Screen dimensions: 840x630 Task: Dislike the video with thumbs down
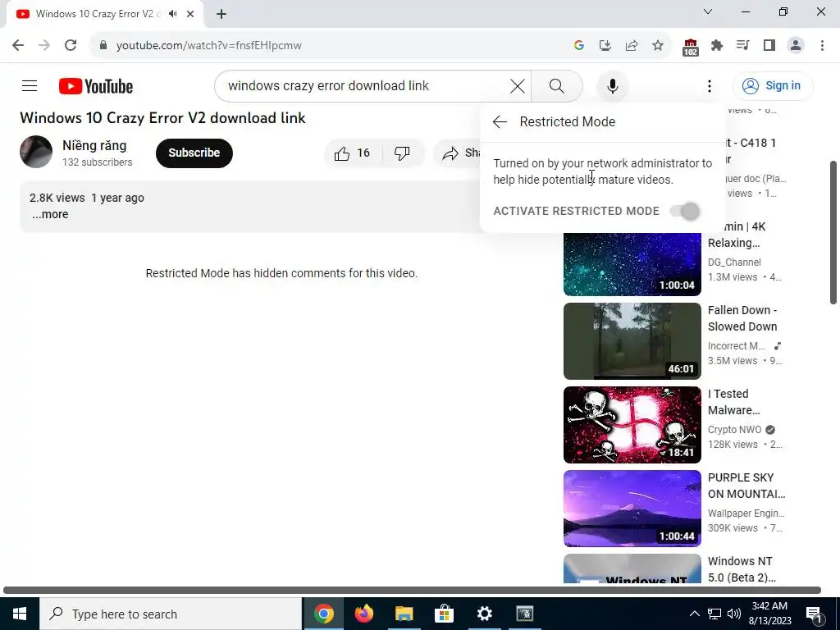pos(402,153)
